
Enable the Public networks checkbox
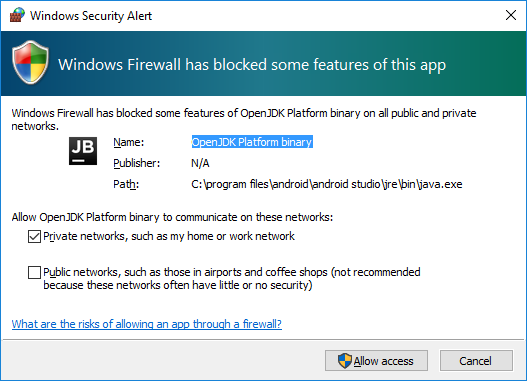coord(34,272)
